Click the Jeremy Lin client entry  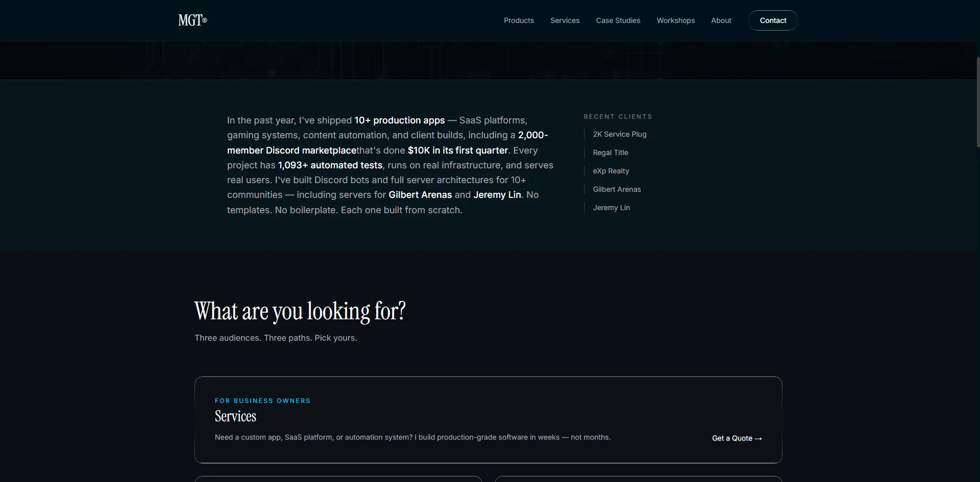(611, 208)
